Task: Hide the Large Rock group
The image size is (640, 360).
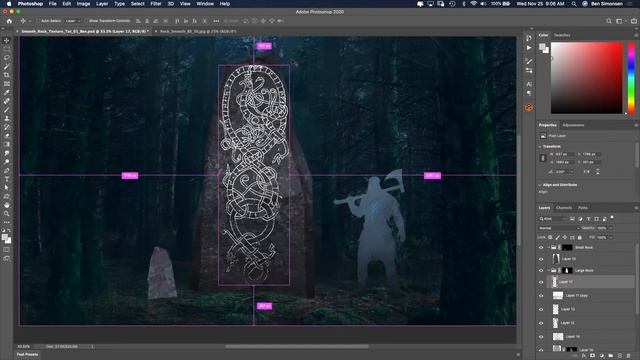Action: point(541,270)
